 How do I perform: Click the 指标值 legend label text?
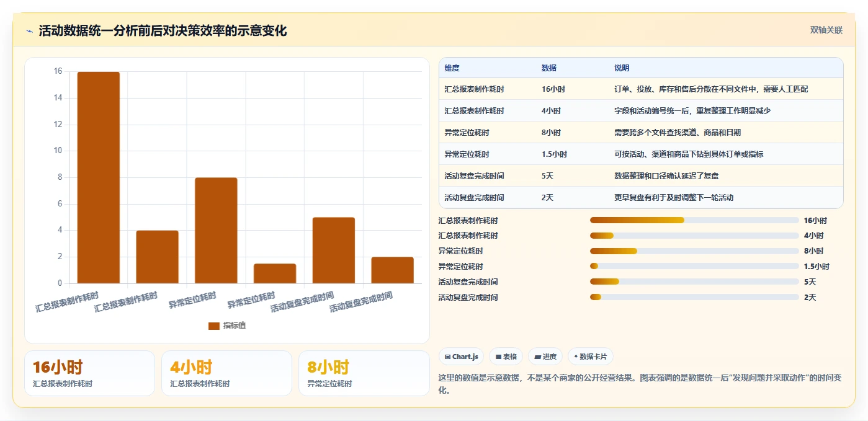[x=235, y=326]
